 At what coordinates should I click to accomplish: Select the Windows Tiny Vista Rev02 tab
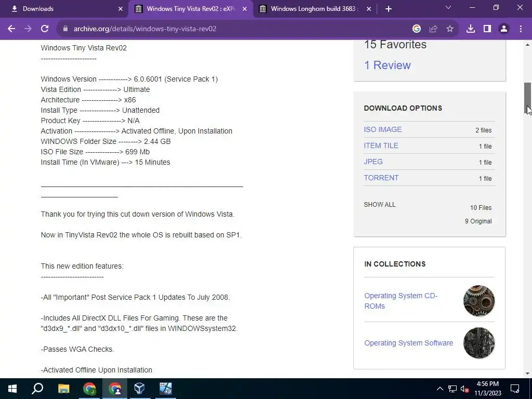point(190,9)
